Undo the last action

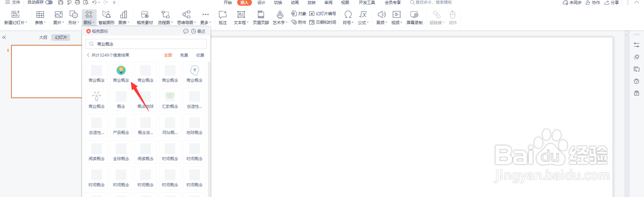pos(95,2)
